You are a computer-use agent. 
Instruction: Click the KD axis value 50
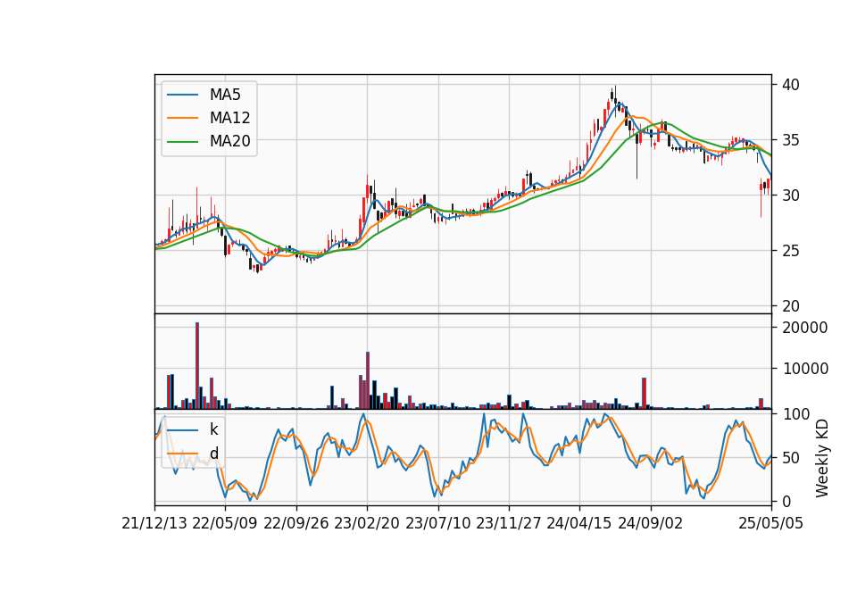790,458
